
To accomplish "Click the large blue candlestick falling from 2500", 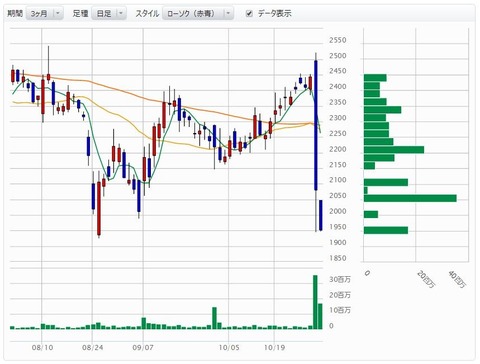I will pyautogui.click(x=316, y=125).
